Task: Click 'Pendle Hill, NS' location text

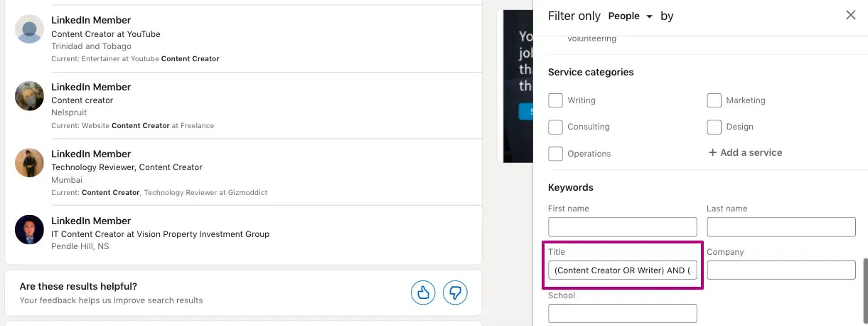Action: 80,246
